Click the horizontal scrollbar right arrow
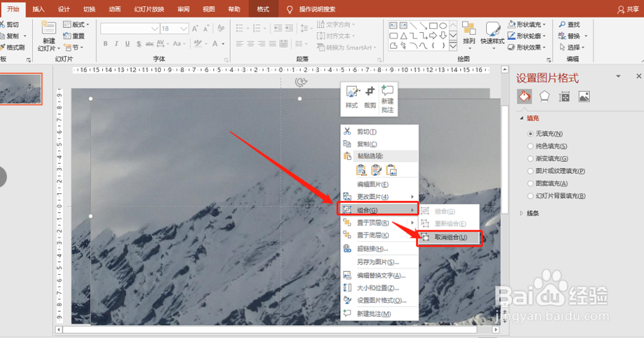Image resolution: width=644 pixels, height=338 pixels. click(496, 330)
